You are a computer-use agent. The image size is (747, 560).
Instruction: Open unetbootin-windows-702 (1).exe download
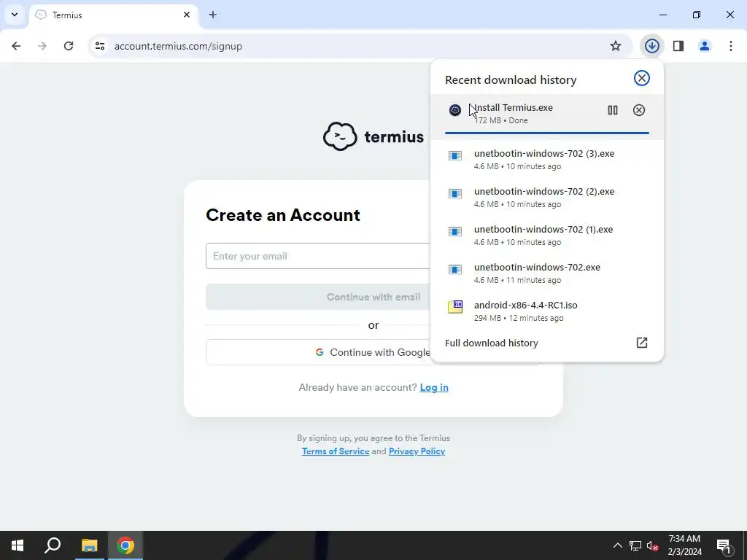click(x=546, y=236)
